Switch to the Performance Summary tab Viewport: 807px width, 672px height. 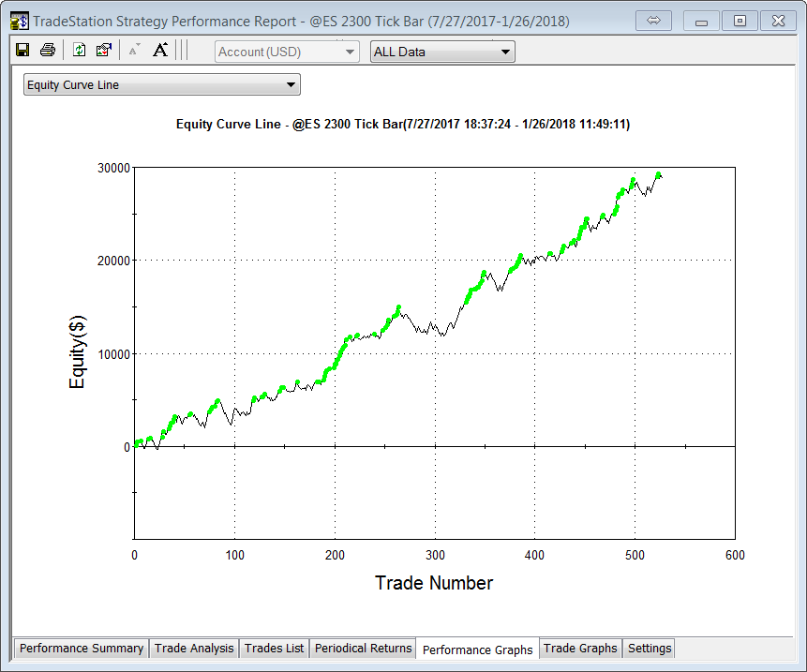pos(82,649)
